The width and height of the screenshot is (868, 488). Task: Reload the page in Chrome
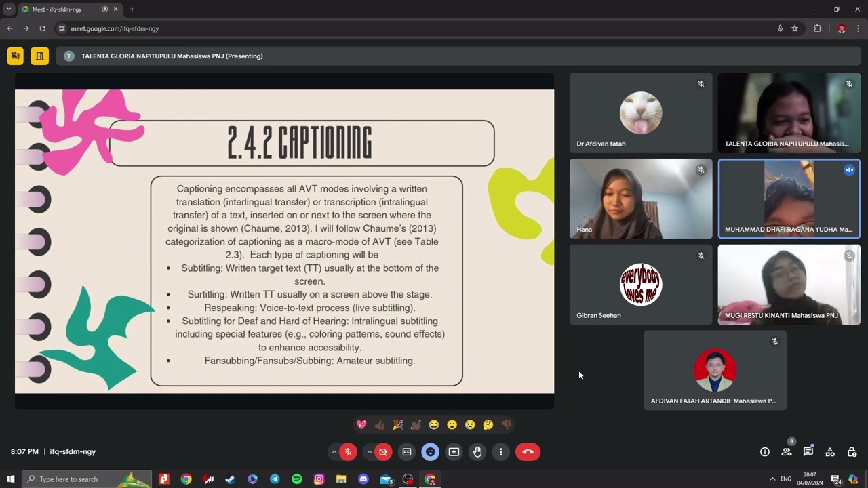pyautogui.click(x=42, y=28)
